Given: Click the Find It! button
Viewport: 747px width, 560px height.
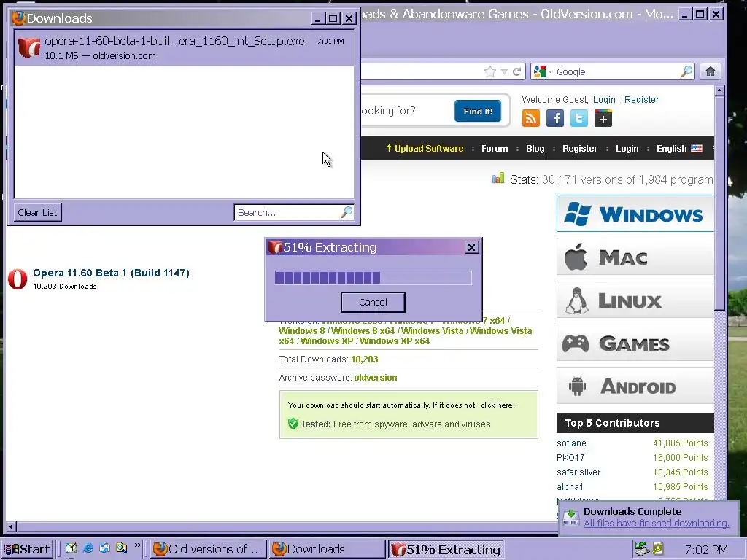Looking at the screenshot, I should coord(478,112).
